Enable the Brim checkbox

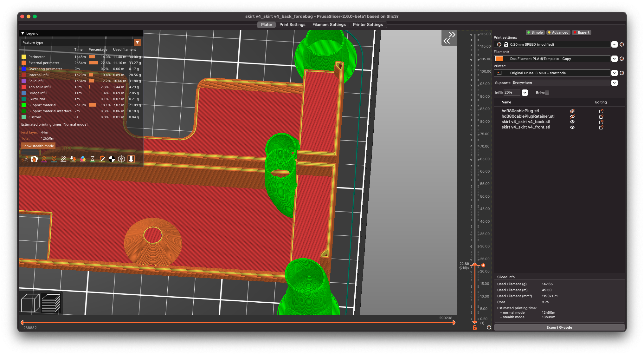click(547, 93)
